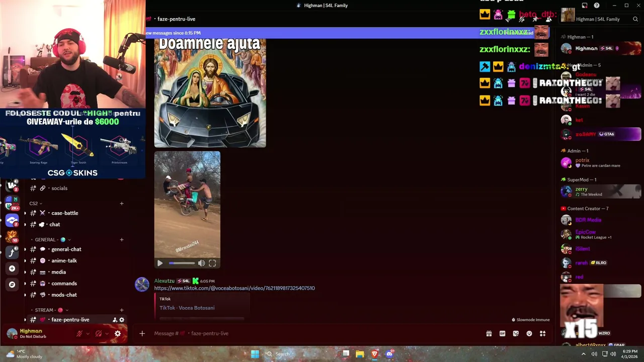Open server with 2K+ badge
The height and width of the screenshot is (362, 644).
tap(12, 203)
